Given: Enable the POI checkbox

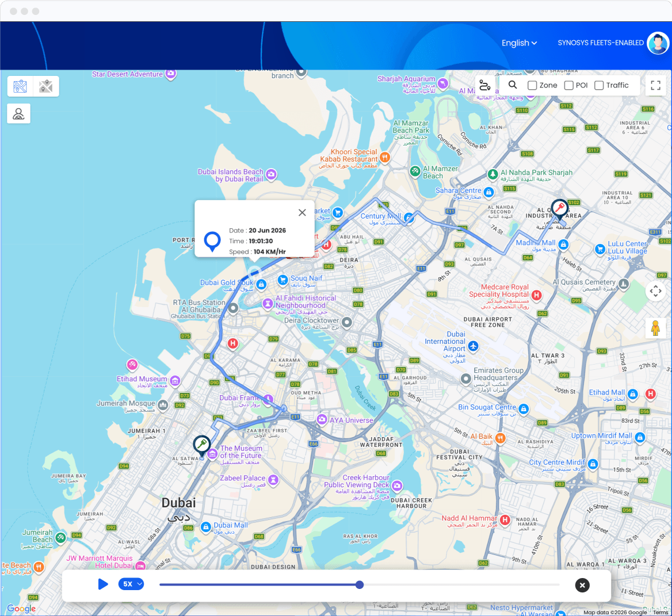Looking at the screenshot, I should tap(568, 85).
